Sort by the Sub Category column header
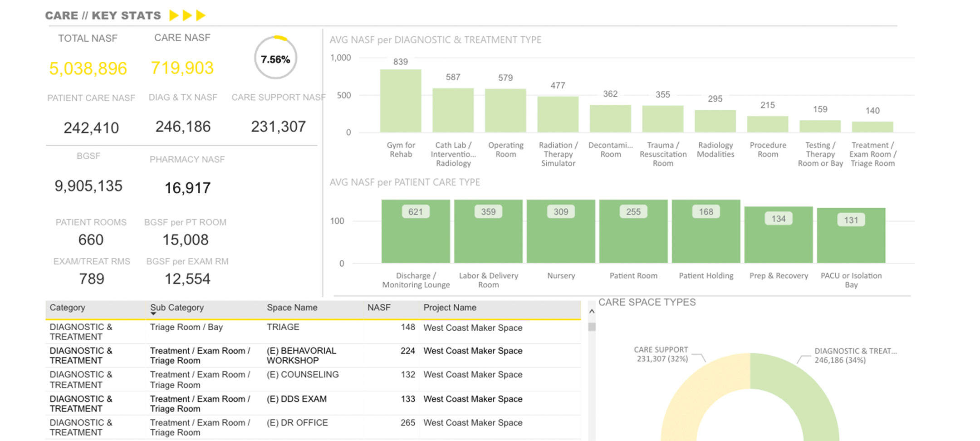Screen dimensions: 980x441 [177, 308]
